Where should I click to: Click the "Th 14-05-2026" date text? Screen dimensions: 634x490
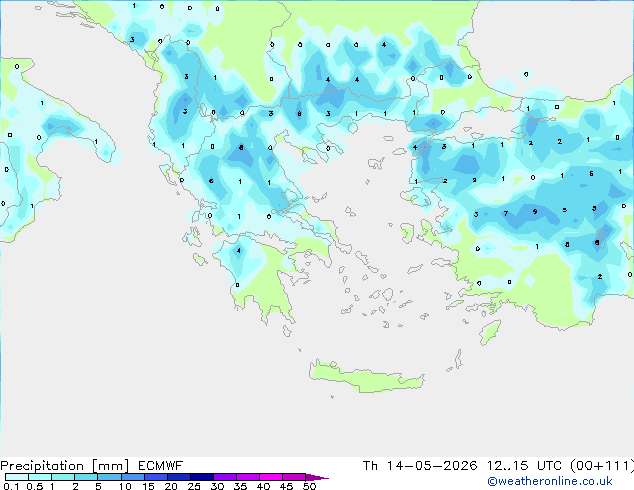(x=420, y=466)
